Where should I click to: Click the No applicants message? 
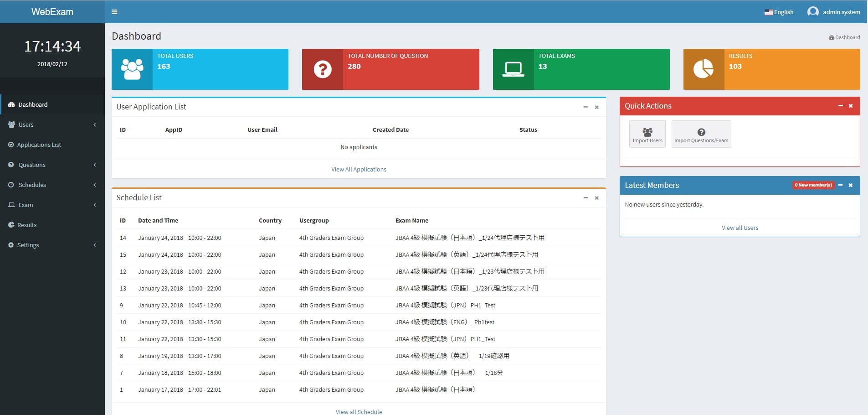[x=359, y=147]
